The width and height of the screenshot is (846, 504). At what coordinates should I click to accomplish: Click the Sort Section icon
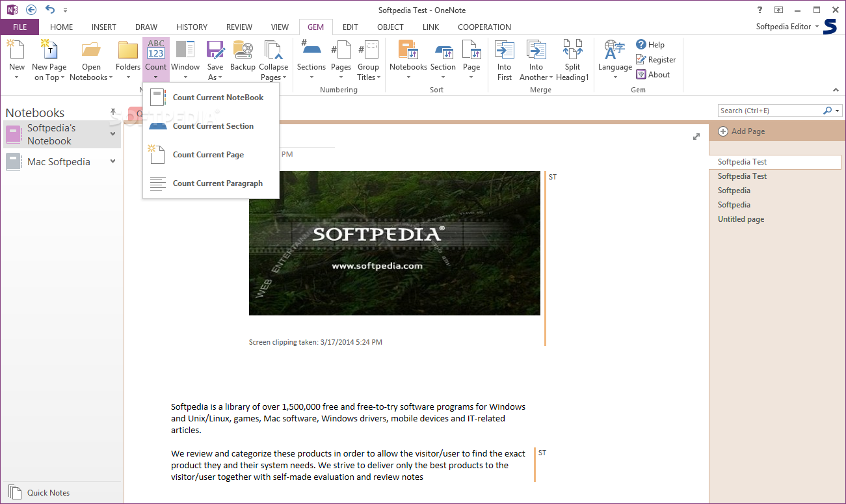tap(443, 50)
